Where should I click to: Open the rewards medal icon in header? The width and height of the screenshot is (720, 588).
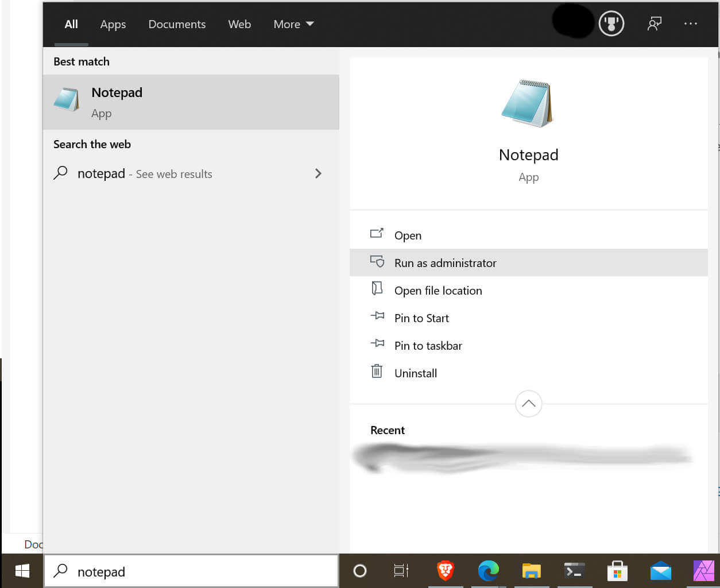tap(611, 24)
